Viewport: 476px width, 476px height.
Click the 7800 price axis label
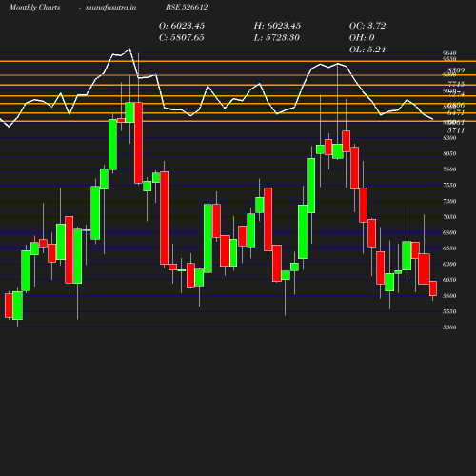pos(449,169)
